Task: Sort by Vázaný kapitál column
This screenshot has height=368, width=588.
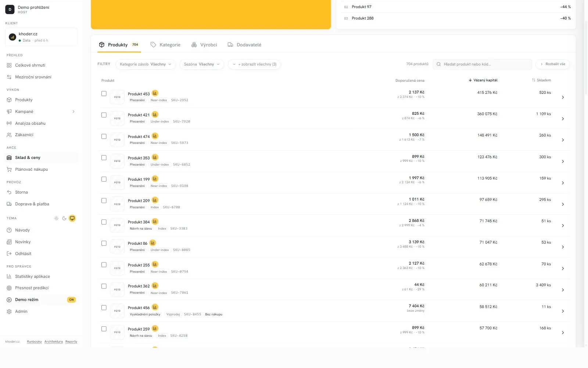Action: coord(483,80)
